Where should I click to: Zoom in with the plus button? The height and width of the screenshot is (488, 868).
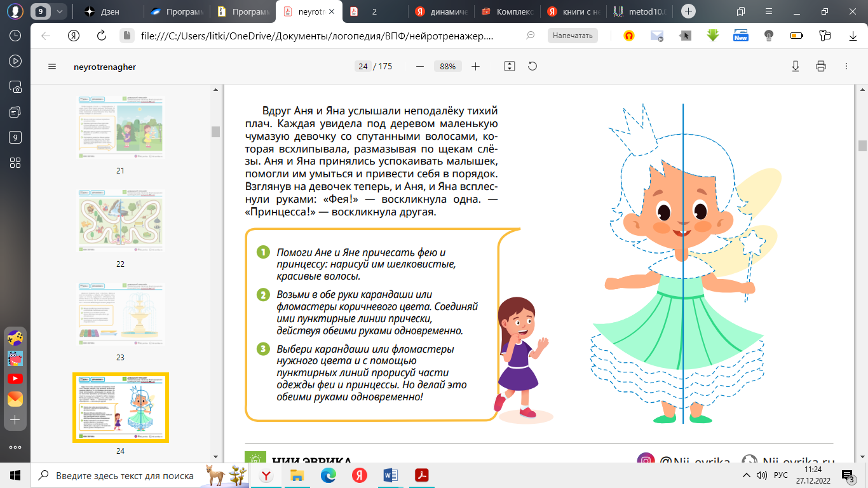coord(475,66)
